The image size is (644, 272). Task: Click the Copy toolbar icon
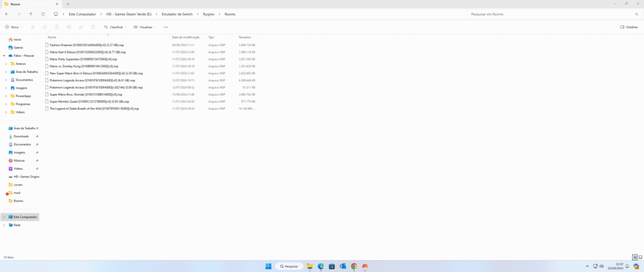(45, 27)
